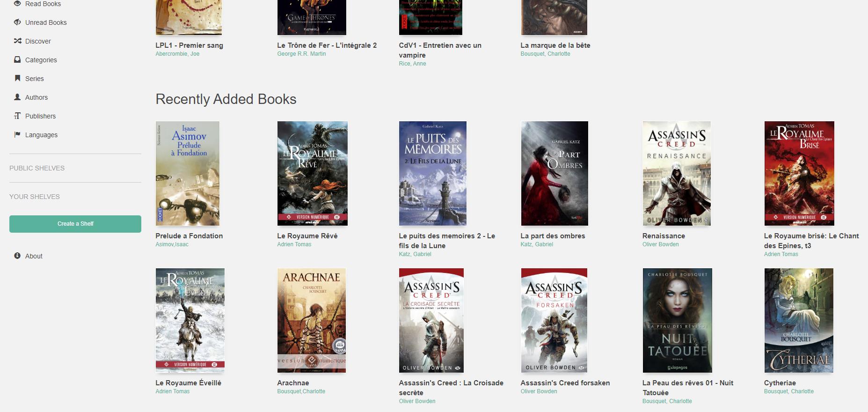Click the About info icon

[x=17, y=256]
